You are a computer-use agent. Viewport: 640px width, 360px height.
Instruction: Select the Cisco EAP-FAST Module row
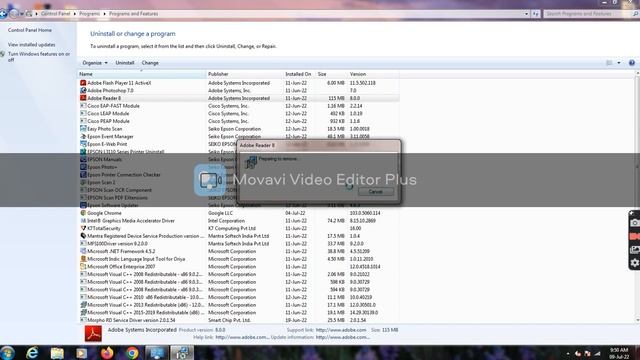(238, 106)
